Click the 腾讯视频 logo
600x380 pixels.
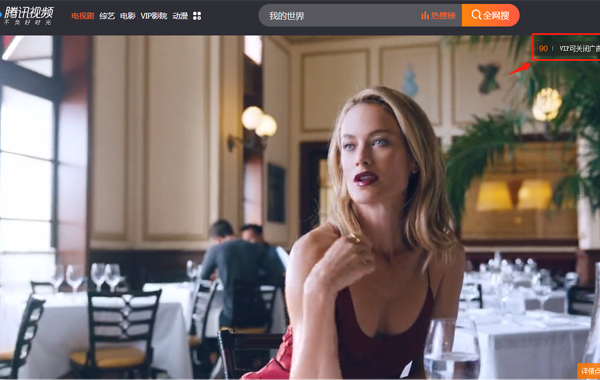29,12
